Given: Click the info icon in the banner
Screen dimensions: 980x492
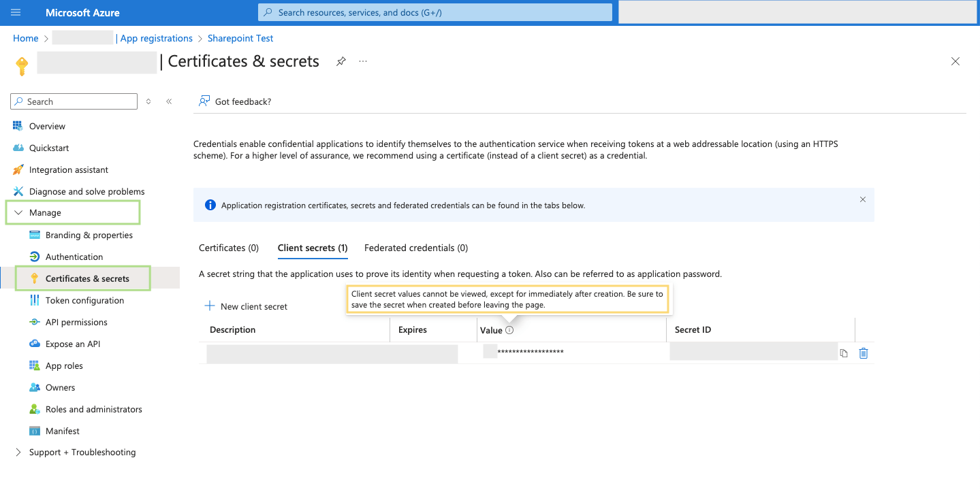Looking at the screenshot, I should point(210,205).
